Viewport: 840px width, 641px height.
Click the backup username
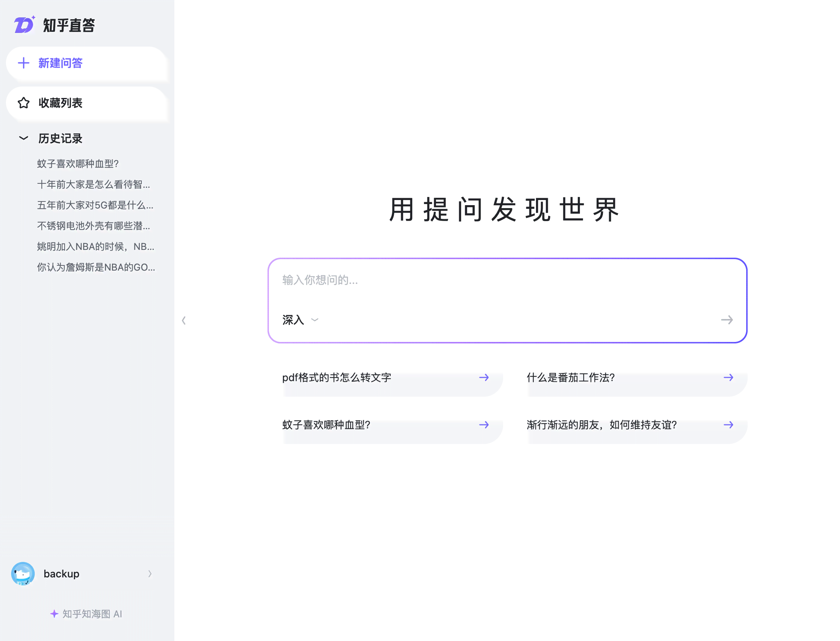pos(61,573)
